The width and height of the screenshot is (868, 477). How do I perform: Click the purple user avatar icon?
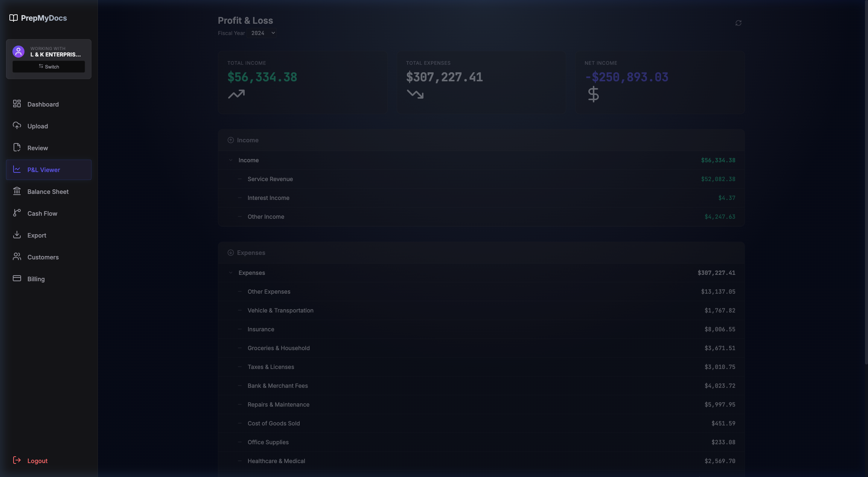18,52
